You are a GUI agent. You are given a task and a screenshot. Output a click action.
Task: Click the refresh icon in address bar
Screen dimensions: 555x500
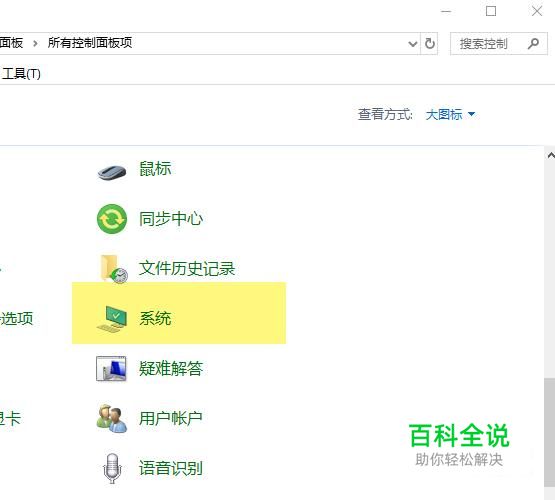[429, 44]
